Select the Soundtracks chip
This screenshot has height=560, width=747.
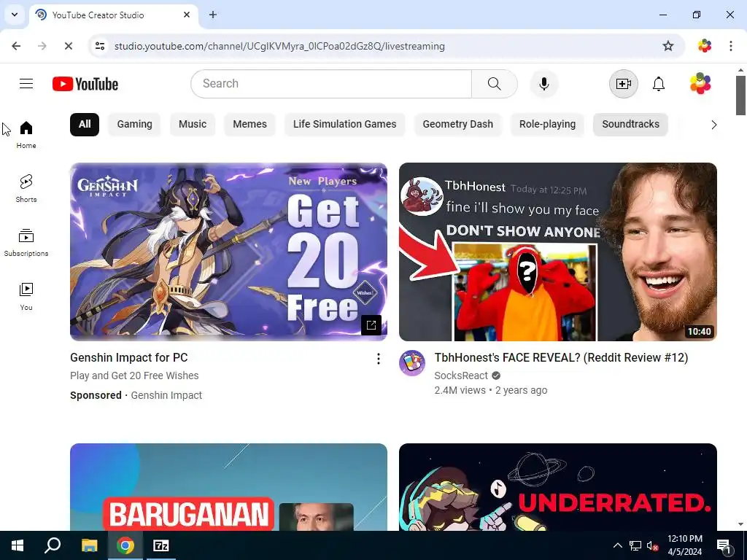pyautogui.click(x=631, y=124)
